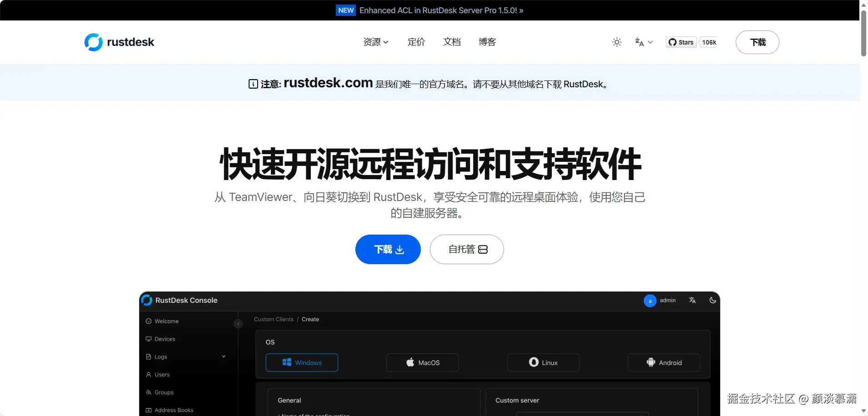Open the Enhanced ACL announcement banner link
Image resolution: width=868 pixels, height=416 pixels.
click(441, 10)
